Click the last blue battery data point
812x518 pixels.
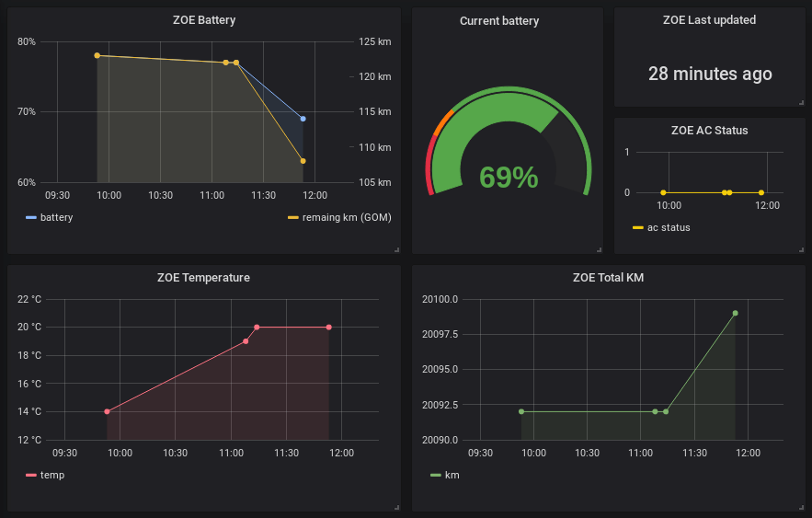[303, 119]
